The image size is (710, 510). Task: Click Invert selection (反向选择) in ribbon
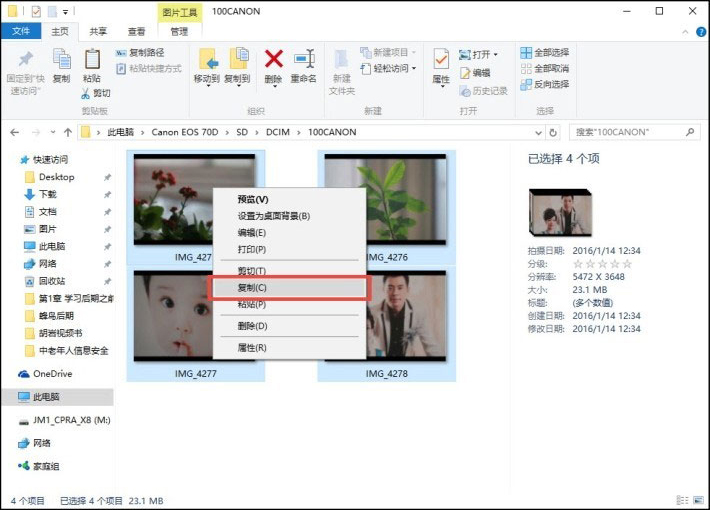545,84
